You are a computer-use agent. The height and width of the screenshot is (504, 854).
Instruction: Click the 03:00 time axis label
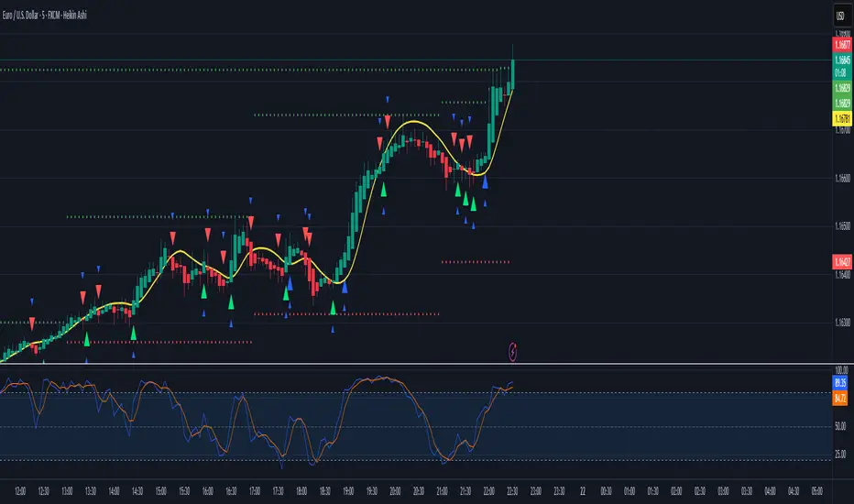pos(723,491)
